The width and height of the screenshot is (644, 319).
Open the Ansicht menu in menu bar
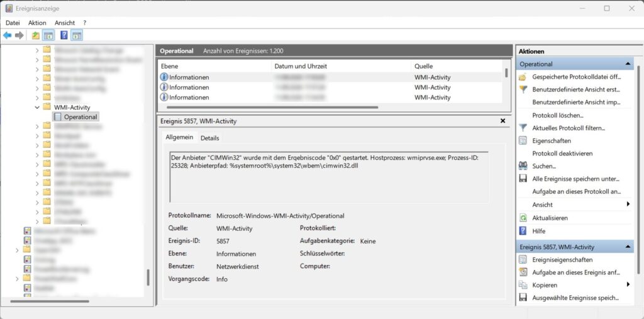point(65,23)
